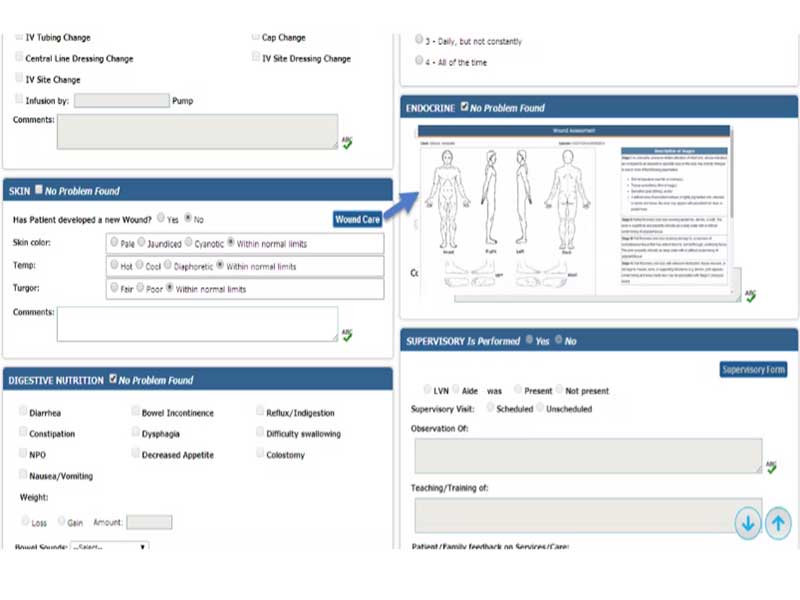Select Not present radio button
This screenshot has height=600, width=800.
click(559, 389)
